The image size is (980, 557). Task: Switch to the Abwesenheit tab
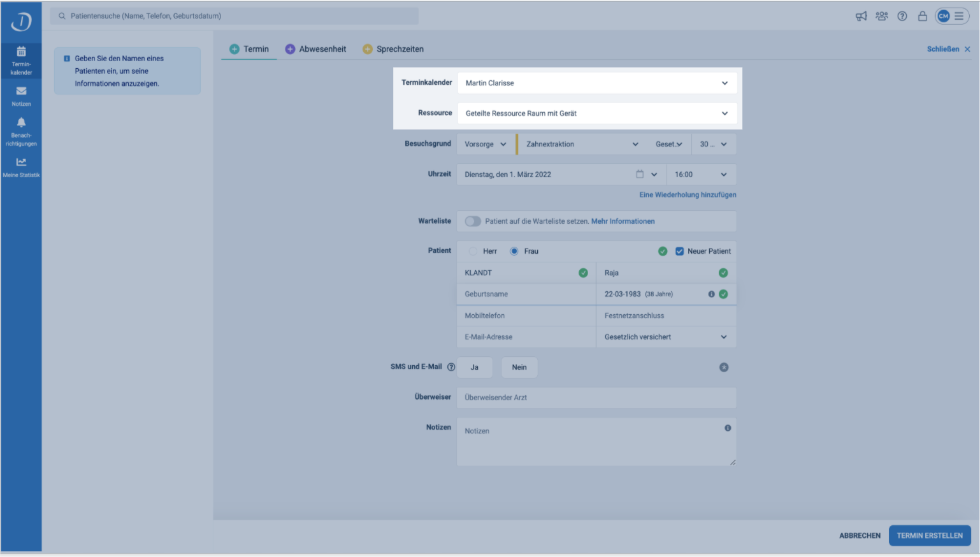[316, 49]
